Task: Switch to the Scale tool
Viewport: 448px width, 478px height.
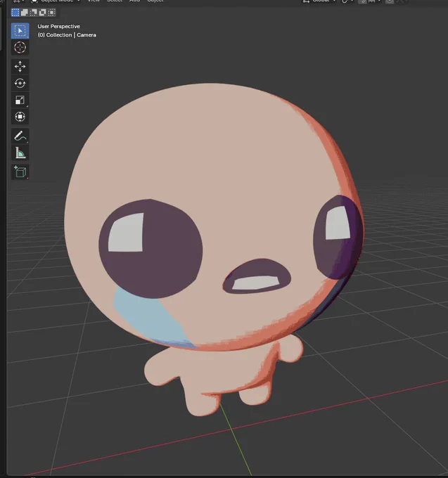Action: [x=20, y=100]
